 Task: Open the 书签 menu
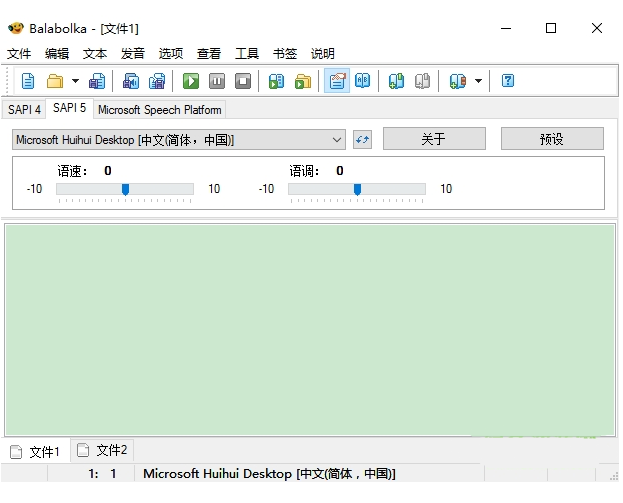point(285,54)
